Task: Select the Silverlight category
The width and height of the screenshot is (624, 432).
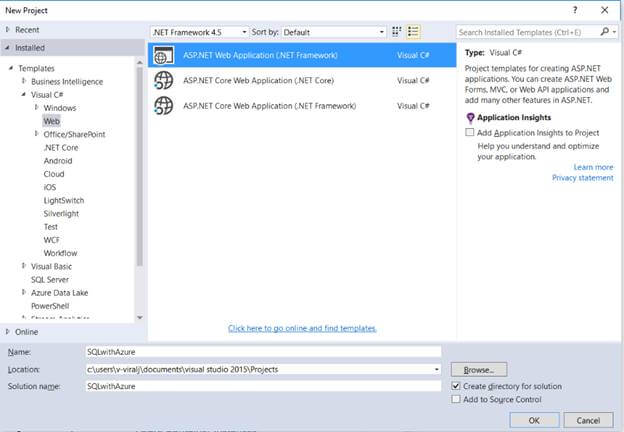Action: pos(61,214)
